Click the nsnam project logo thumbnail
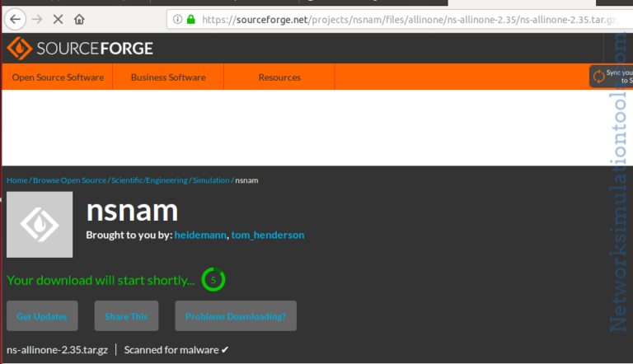633x364 pixels. click(x=40, y=224)
